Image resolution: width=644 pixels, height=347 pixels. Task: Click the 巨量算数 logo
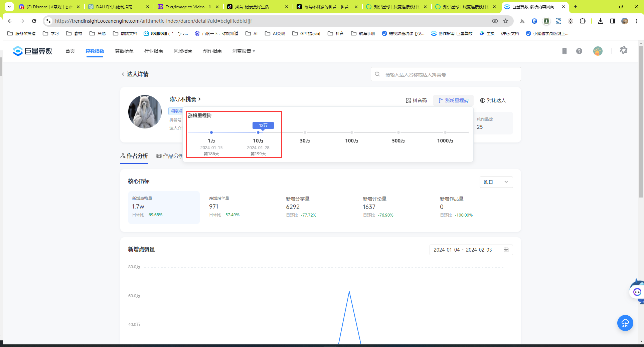(32, 51)
